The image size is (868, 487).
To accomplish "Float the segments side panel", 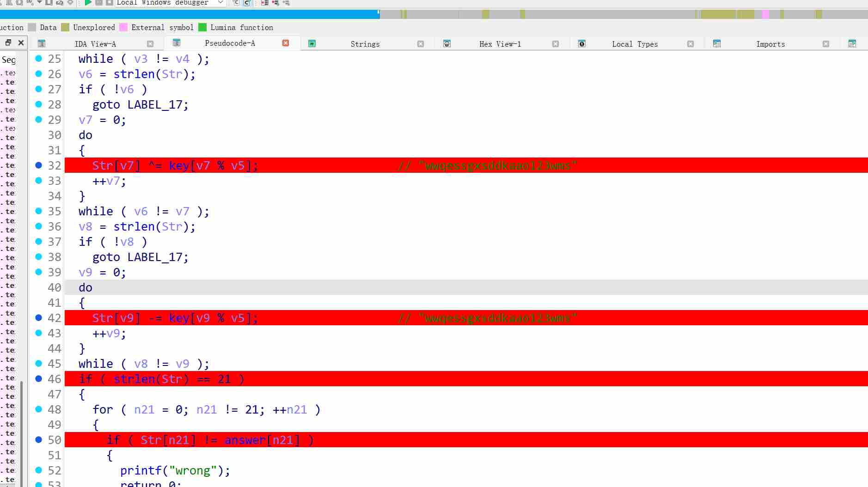I will point(8,43).
